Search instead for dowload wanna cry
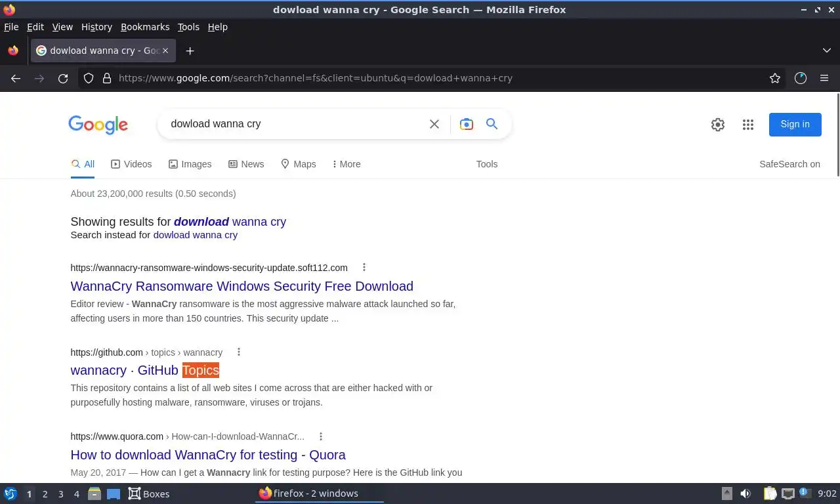The width and height of the screenshot is (840, 504). 196,235
